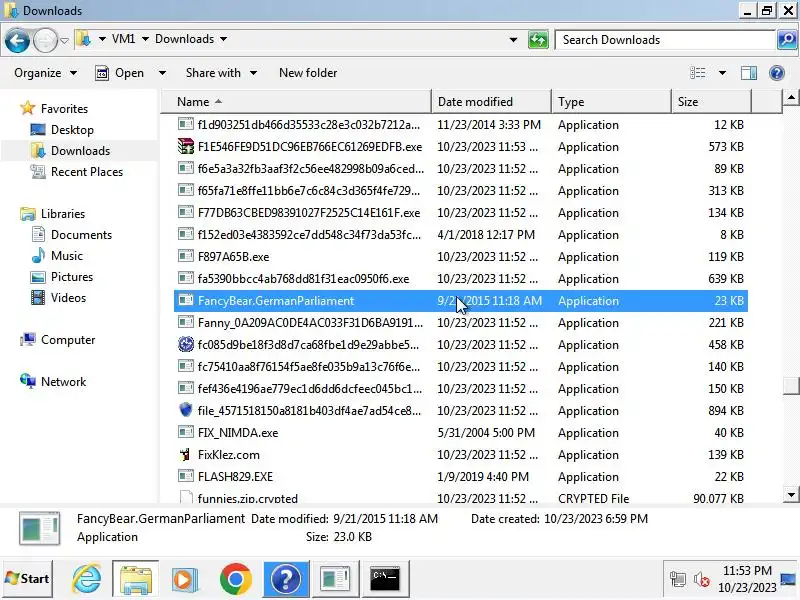Image resolution: width=800 pixels, height=600 pixels.
Task: Open the address bar history dropdown
Action: tap(513, 40)
